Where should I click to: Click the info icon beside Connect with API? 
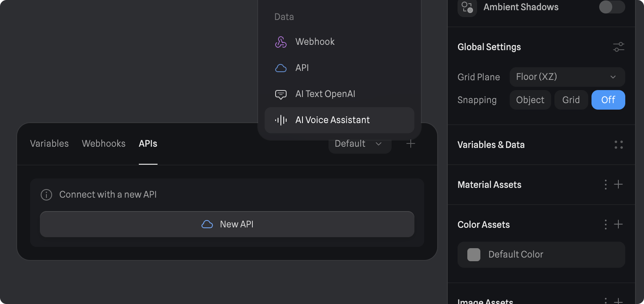(x=46, y=195)
